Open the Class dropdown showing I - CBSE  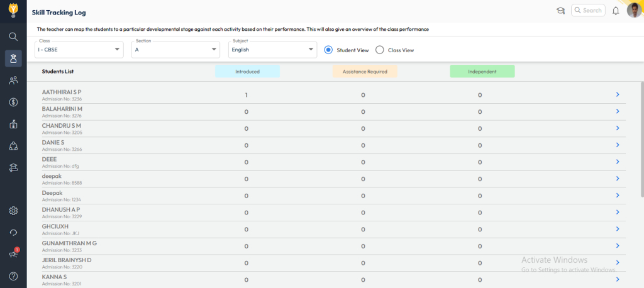point(79,50)
